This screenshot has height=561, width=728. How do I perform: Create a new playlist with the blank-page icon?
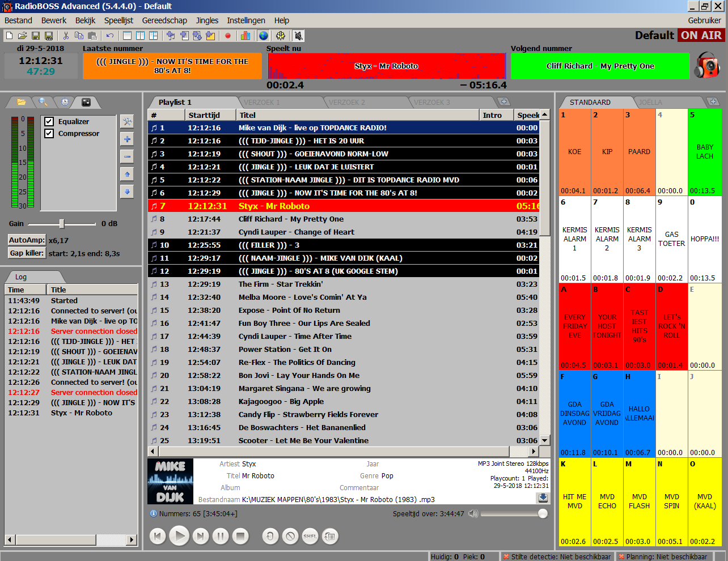pyautogui.click(x=9, y=36)
